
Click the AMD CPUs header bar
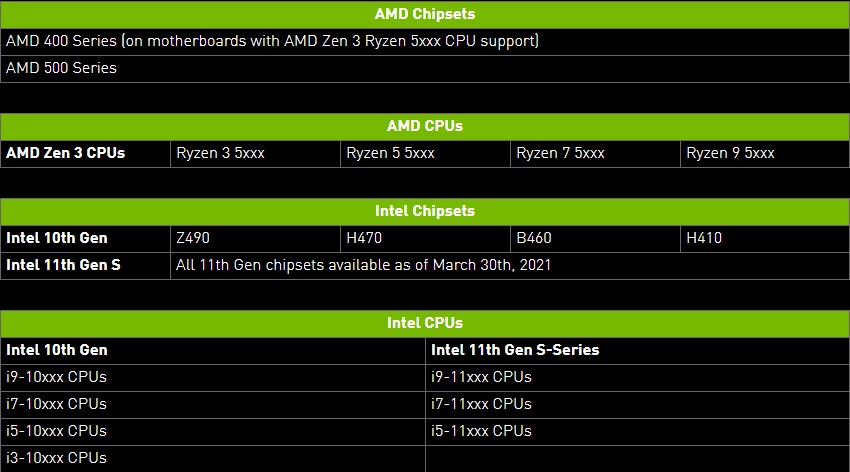point(425,126)
